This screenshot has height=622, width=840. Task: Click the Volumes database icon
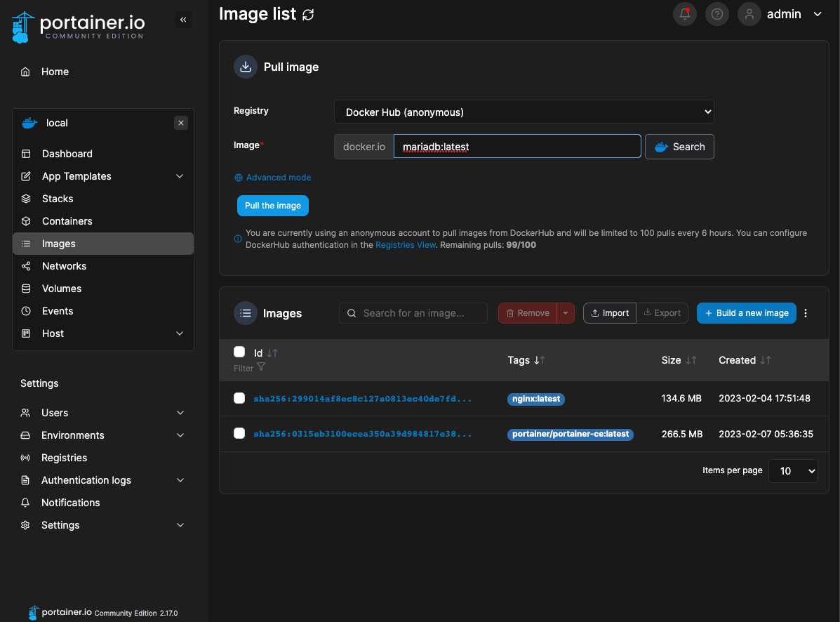click(x=26, y=289)
